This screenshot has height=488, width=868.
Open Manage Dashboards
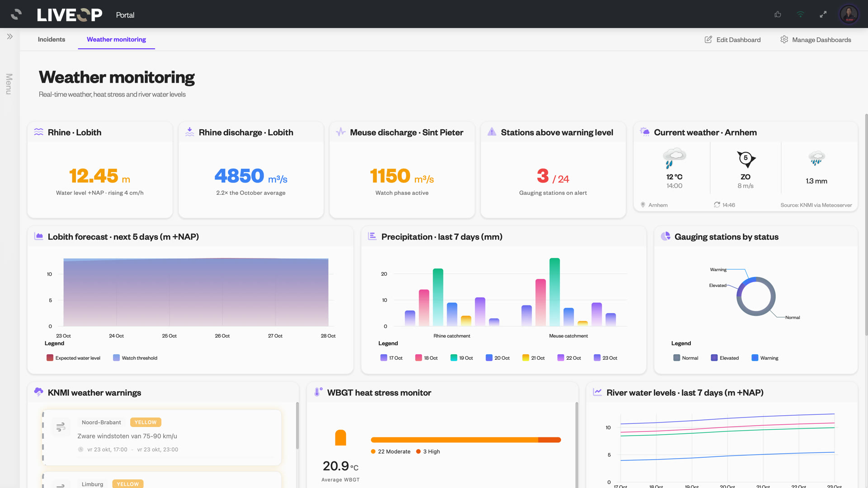(x=816, y=40)
